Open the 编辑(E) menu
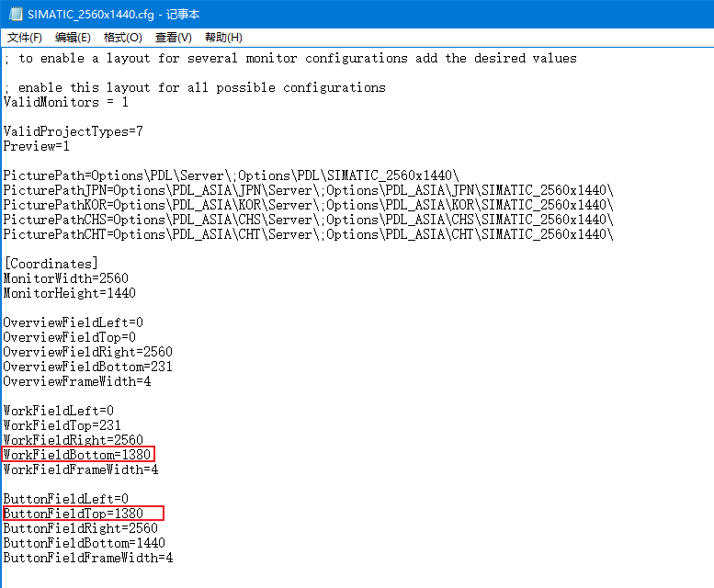Screen dimensions: 714x588 coord(73,38)
